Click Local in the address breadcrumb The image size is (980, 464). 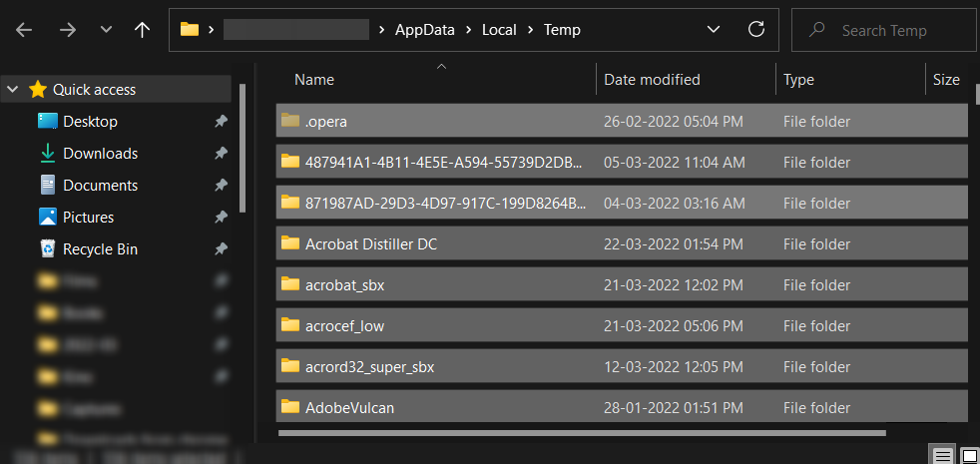(x=499, y=30)
